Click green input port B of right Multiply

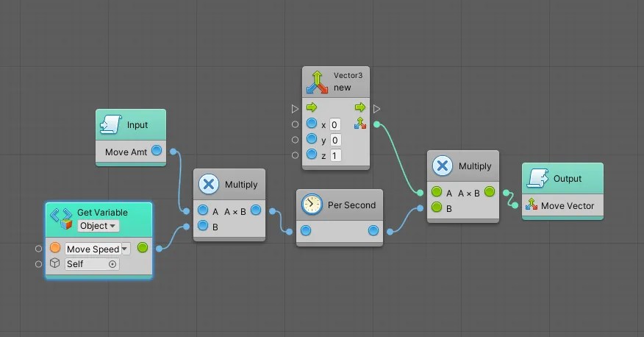(437, 207)
